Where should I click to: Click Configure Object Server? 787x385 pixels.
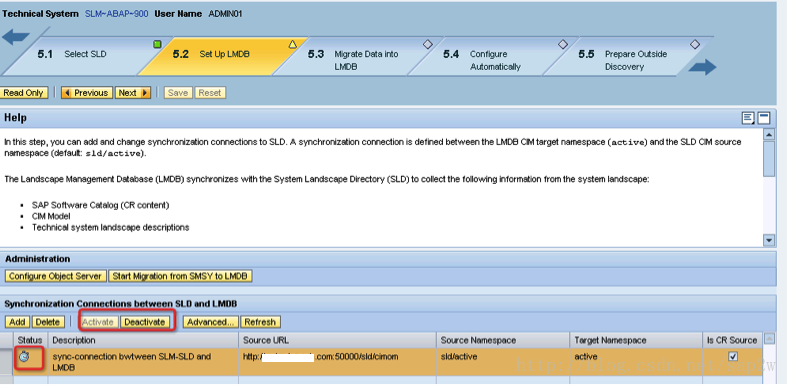click(56, 276)
